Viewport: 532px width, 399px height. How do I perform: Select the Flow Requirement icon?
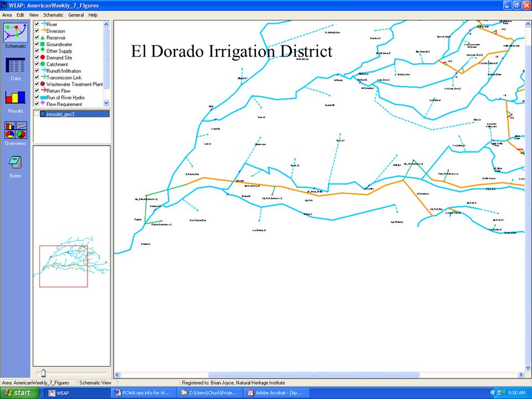pos(43,103)
